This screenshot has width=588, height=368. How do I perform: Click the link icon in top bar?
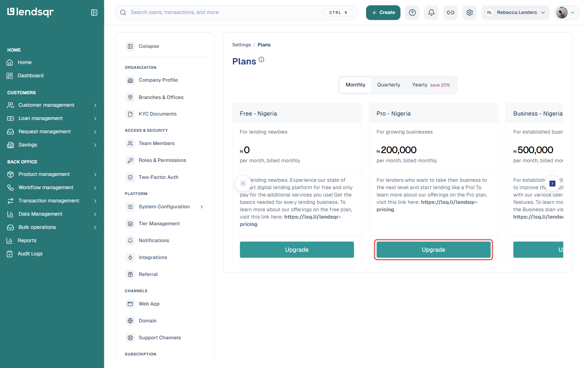pyautogui.click(x=451, y=13)
